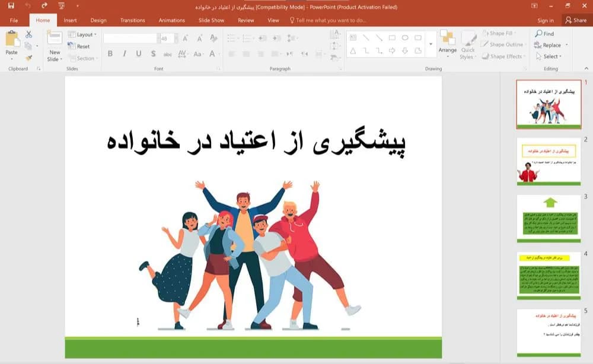Switch to the Transitions tab
Viewport: 593px width, 364px height.
tap(132, 20)
